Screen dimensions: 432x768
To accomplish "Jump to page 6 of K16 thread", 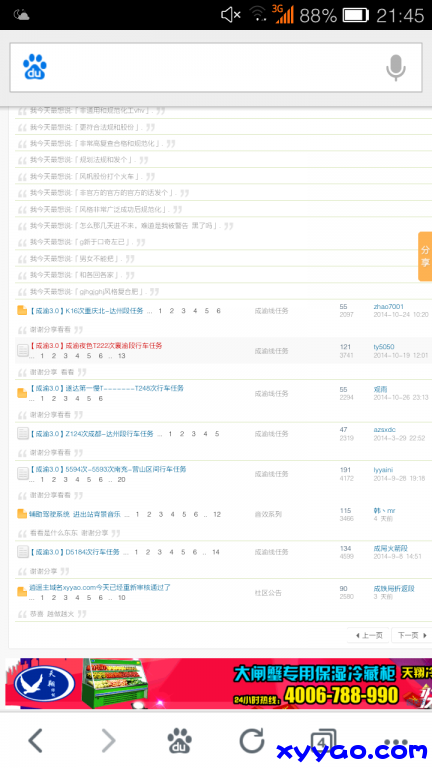I will pyautogui.click(x=218, y=311).
